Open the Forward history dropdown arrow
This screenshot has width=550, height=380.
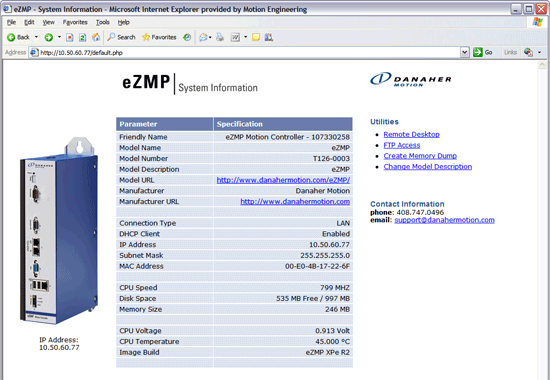click(59, 37)
